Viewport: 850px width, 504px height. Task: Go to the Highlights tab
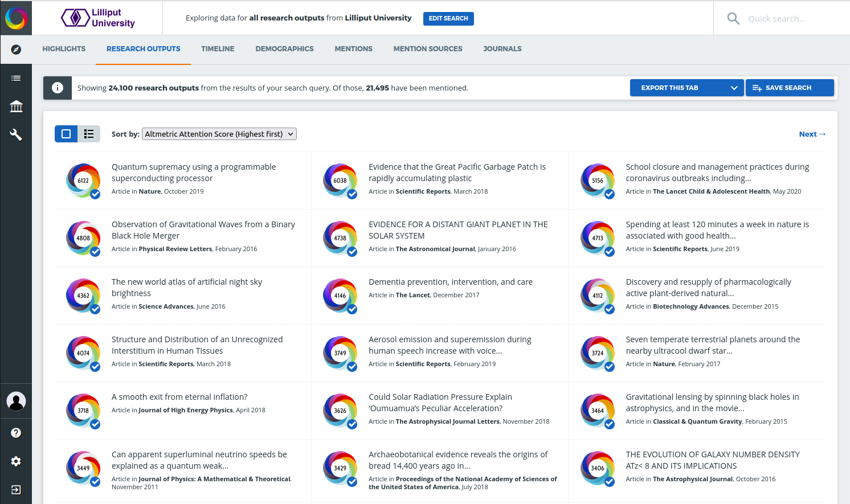tap(64, 49)
